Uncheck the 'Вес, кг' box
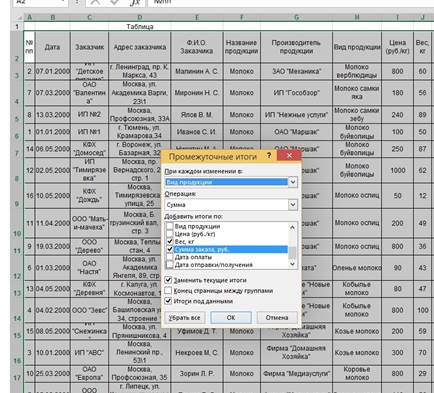 (x=169, y=241)
